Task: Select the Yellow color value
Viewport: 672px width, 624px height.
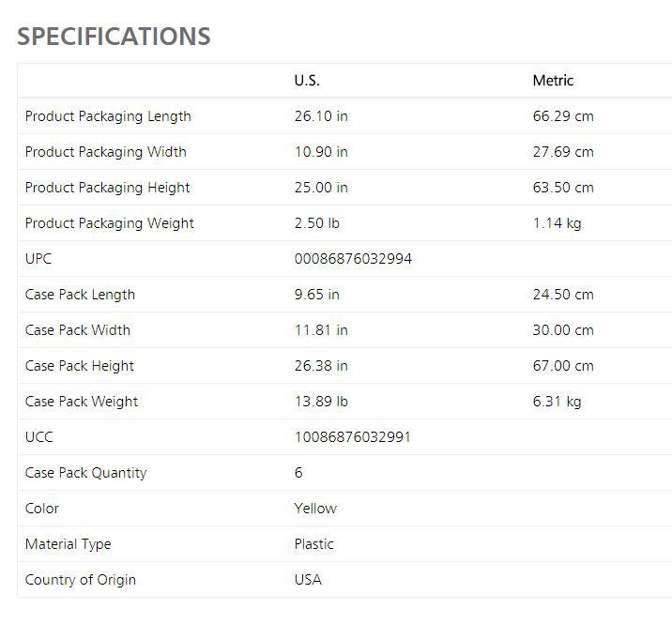Action: tap(315, 509)
